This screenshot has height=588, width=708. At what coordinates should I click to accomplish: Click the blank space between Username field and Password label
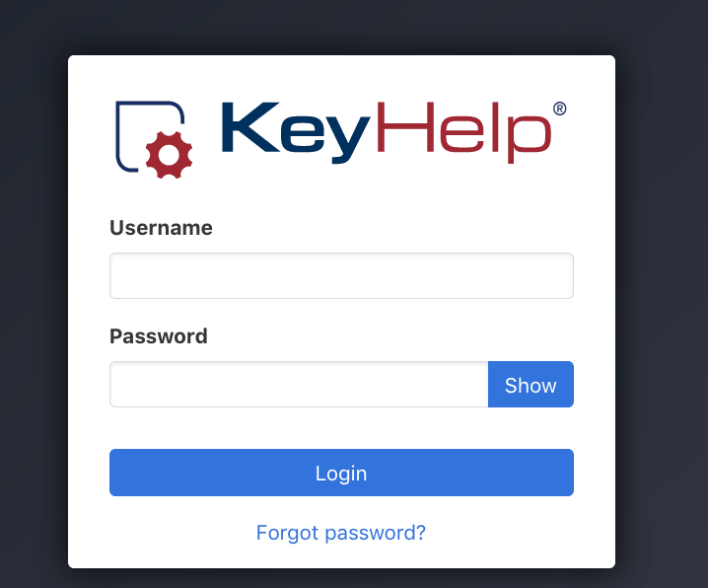tap(341, 313)
